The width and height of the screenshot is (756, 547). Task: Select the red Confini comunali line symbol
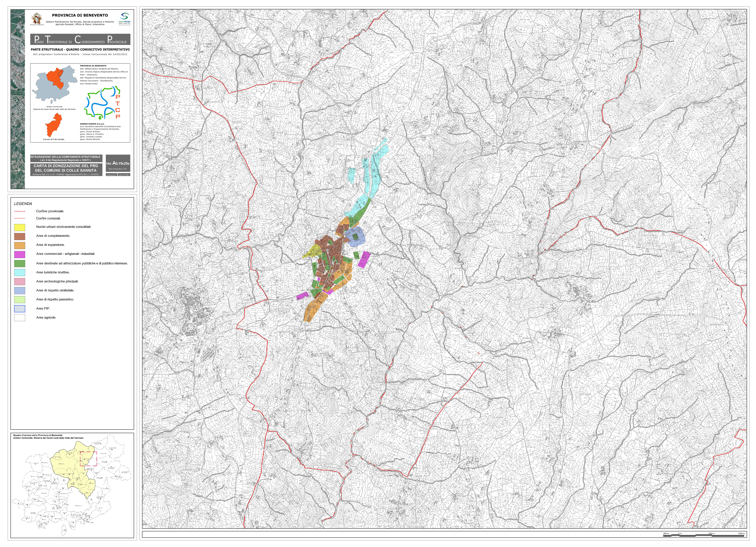(20, 218)
